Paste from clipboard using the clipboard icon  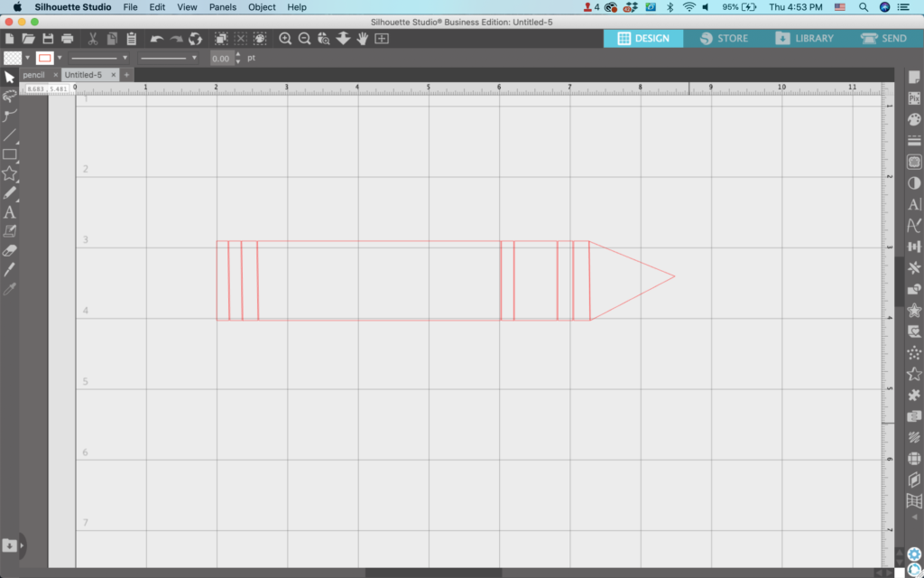click(132, 39)
